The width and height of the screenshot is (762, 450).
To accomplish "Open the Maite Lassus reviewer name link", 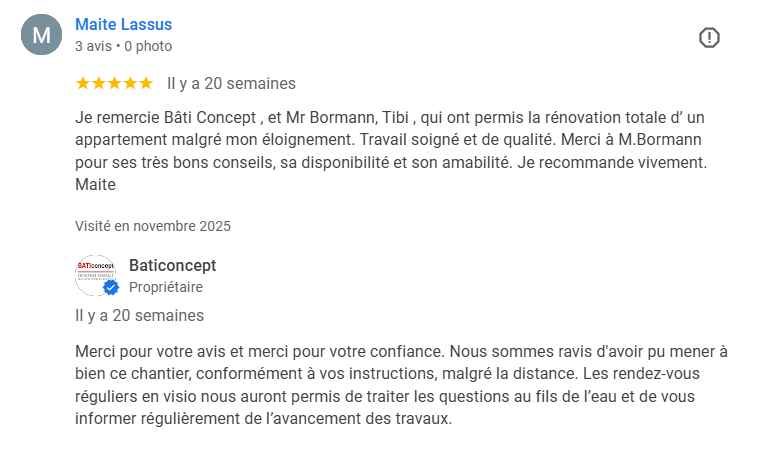I will point(123,24).
